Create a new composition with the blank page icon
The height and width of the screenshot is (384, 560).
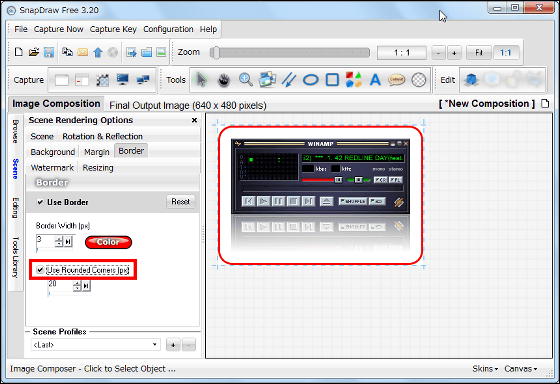[x=18, y=52]
